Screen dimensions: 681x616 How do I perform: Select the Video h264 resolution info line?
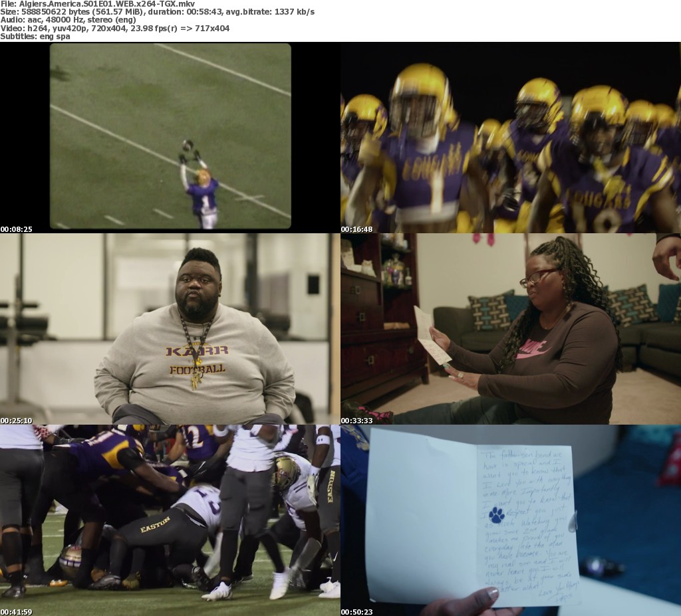click(x=114, y=29)
